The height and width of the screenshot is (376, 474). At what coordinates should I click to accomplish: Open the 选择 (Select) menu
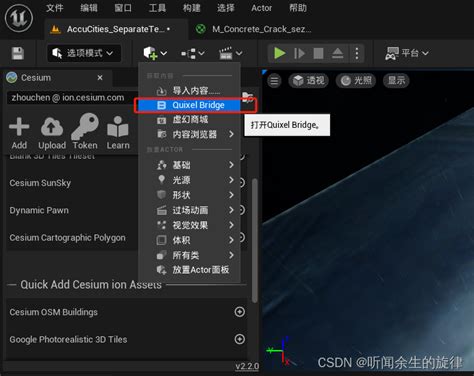226,8
